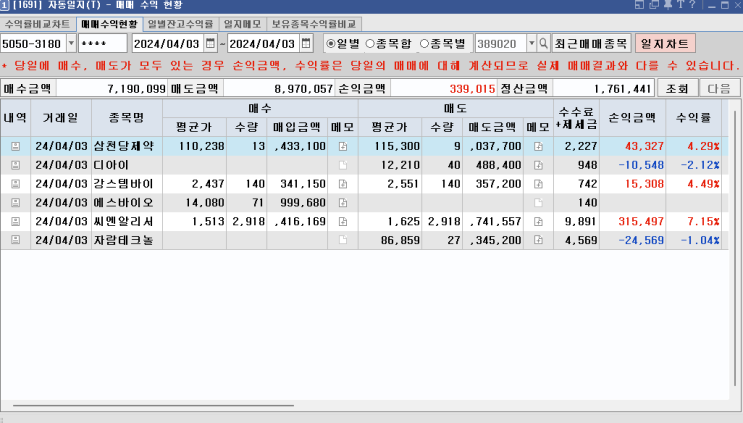Open sell memo icon for 디아이
The width and height of the screenshot is (743, 423).
538,165
